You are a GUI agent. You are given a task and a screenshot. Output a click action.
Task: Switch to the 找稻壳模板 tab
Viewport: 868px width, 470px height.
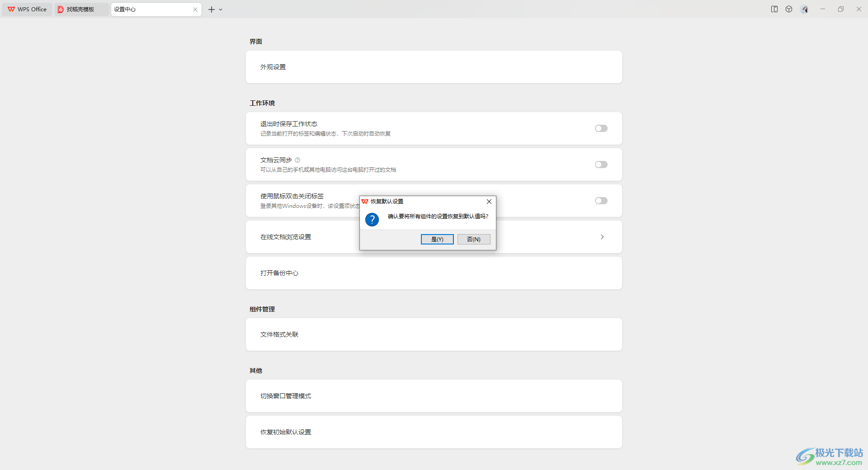coord(81,9)
